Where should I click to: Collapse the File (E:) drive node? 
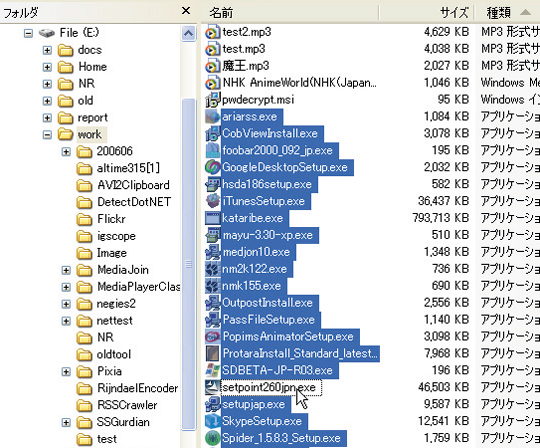click(x=28, y=33)
